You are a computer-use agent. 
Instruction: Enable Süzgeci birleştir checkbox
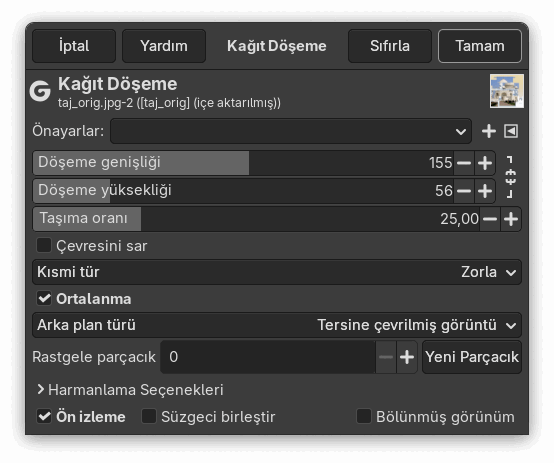149,416
